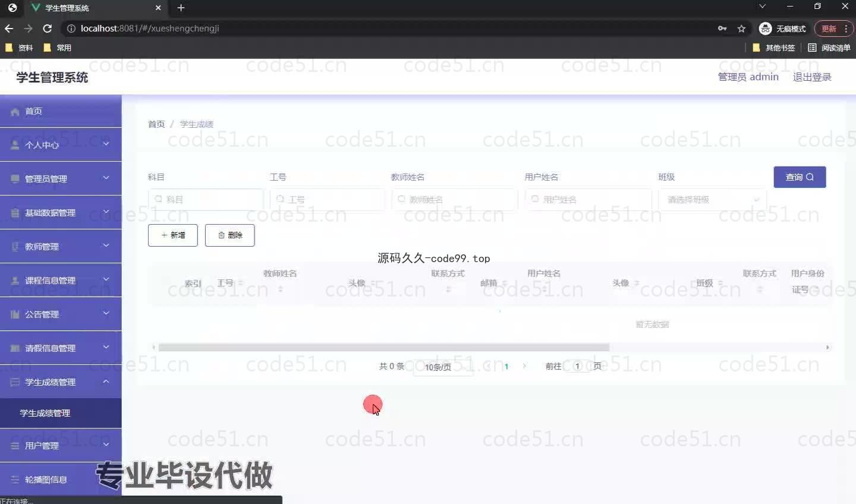This screenshot has height=504, width=856.
Task: Expand the 用户管理 menu chevron
Action: coord(106,445)
